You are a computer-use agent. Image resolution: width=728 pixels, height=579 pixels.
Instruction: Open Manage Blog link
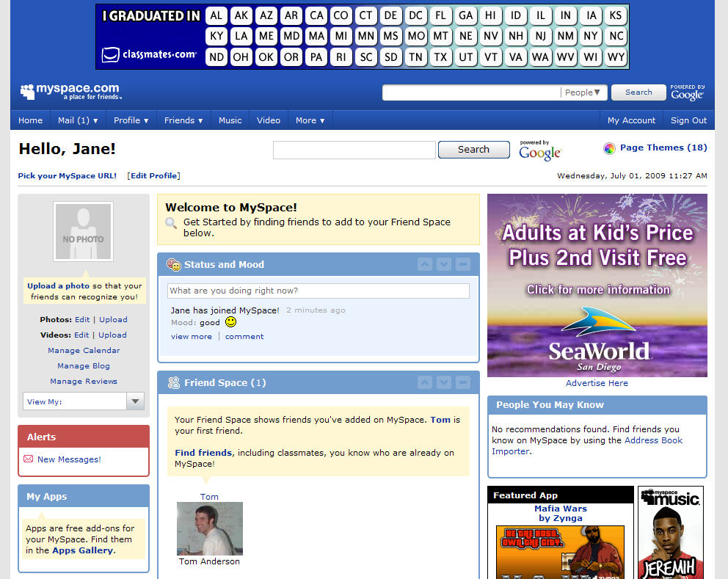(x=84, y=365)
